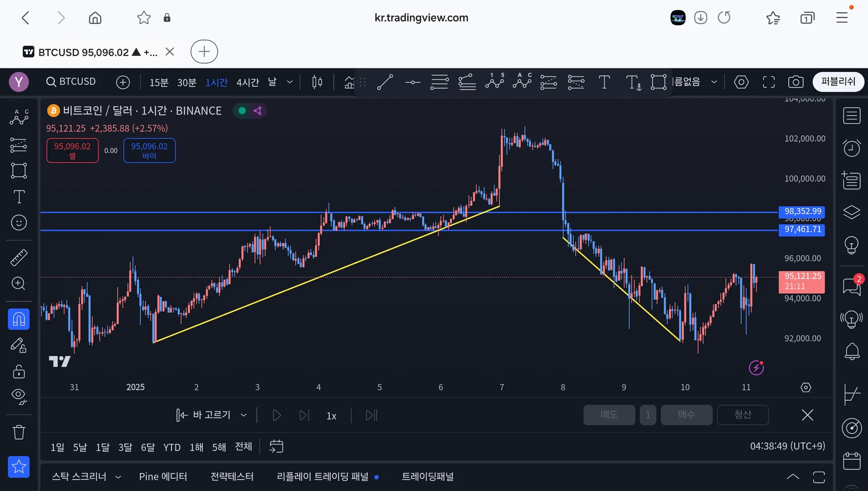Open the alerts clock icon
This screenshot has width=868, height=491.
852,148
